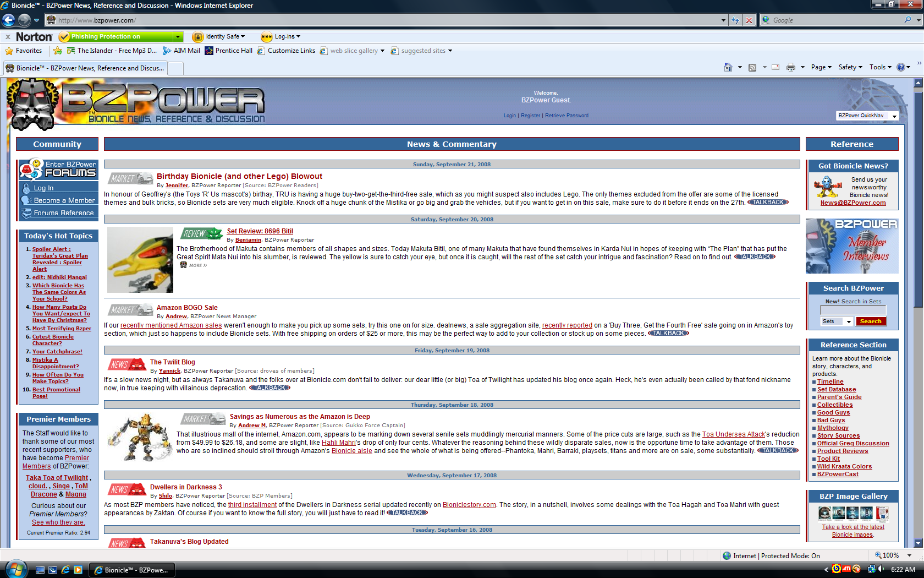The width and height of the screenshot is (924, 578).
Task: Open the Tools menu
Action: [x=880, y=67]
